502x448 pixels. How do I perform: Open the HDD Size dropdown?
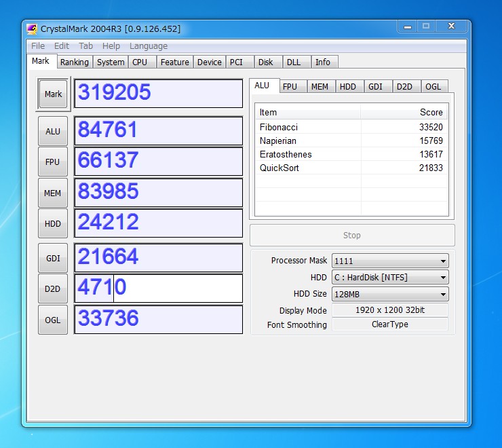(x=390, y=294)
